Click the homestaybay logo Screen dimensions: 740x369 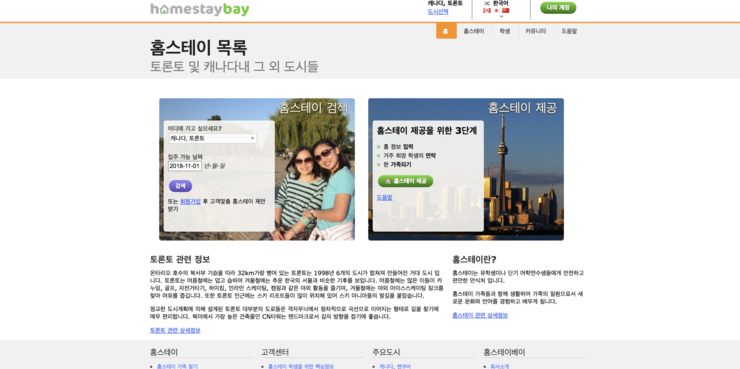point(200,9)
